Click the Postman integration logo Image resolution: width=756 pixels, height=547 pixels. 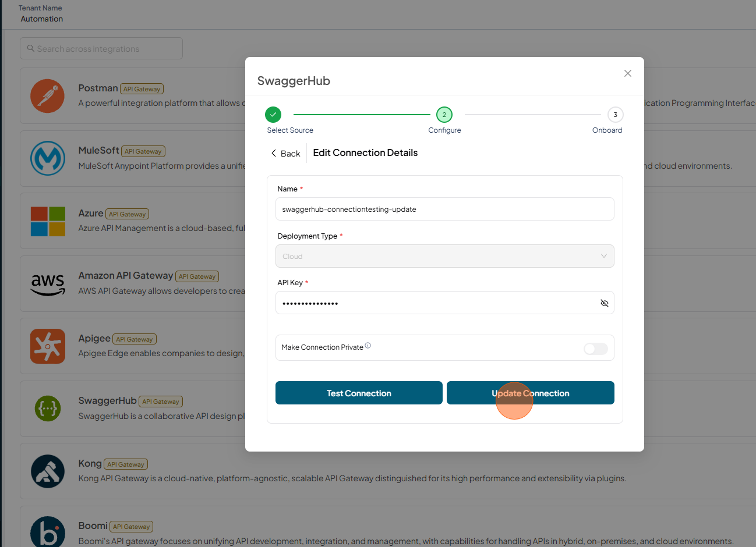48,96
